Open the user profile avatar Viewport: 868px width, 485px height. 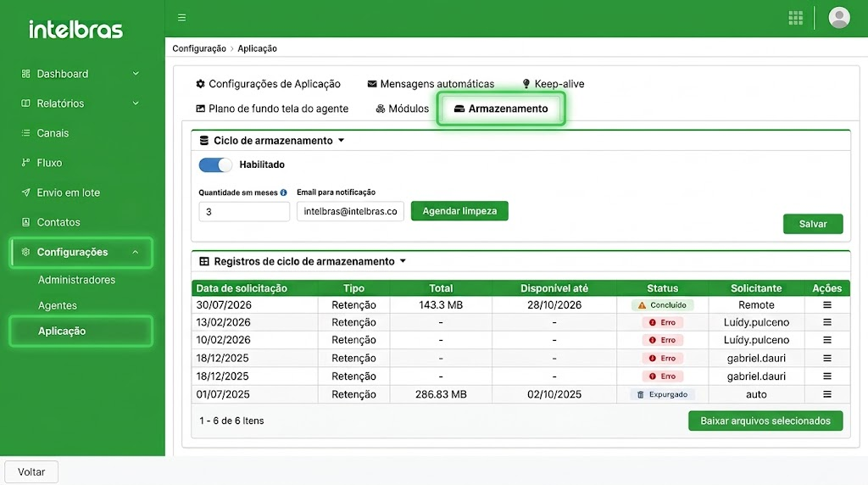(x=838, y=18)
